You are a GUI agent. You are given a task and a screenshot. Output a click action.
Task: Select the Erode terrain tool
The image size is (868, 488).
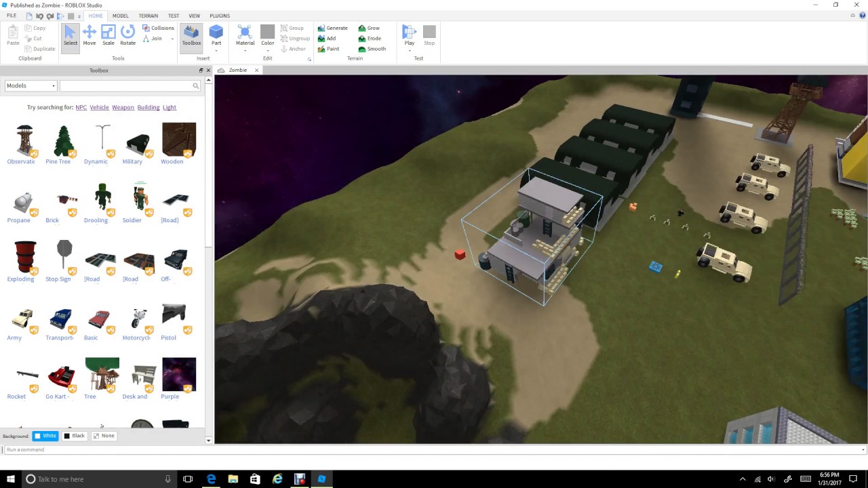[x=370, y=38]
